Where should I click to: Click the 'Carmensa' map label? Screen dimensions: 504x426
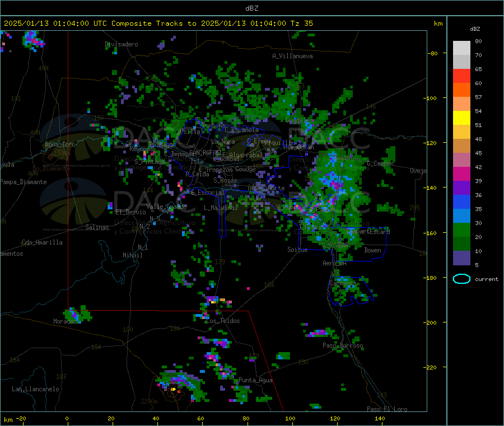pos(343,283)
